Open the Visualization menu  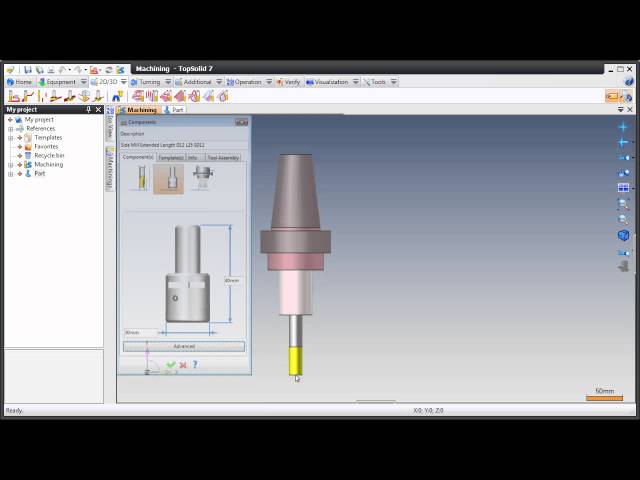pos(331,82)
